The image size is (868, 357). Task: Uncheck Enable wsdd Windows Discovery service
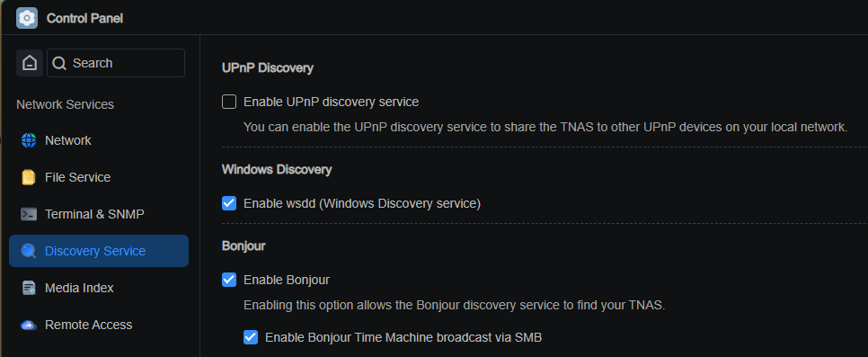(229, 203)
